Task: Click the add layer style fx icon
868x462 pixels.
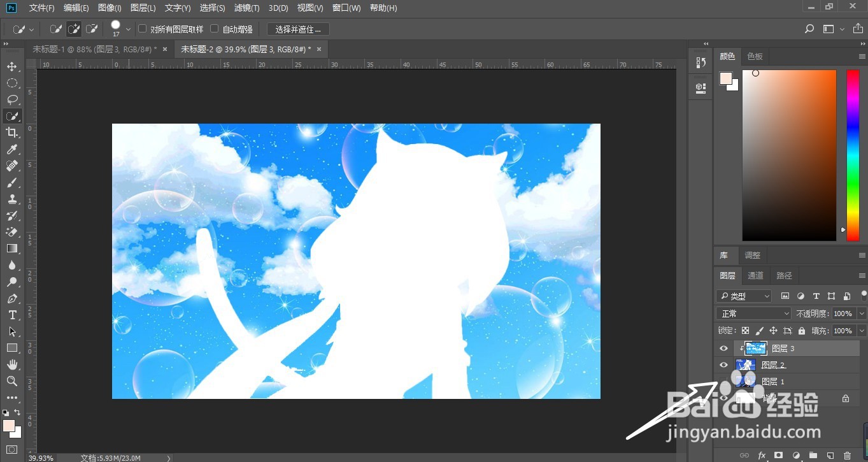Action: point(761,456)
